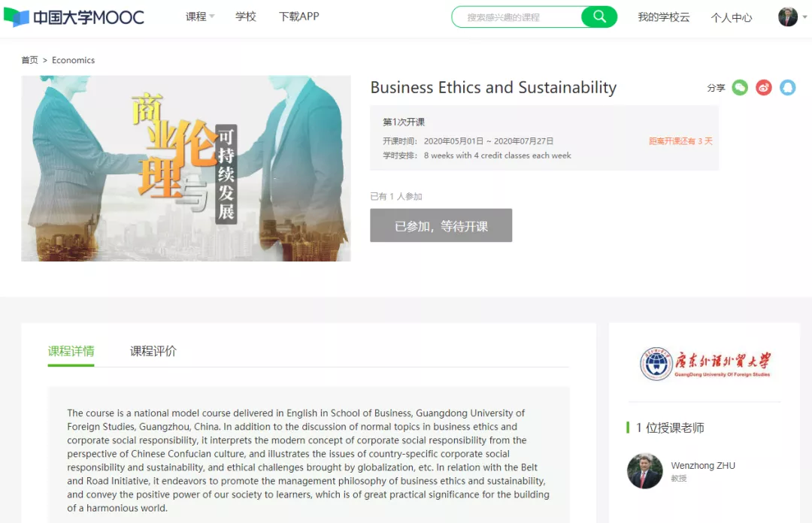Open 个人中心 page
Screen dimensions: 812x523
click(731, 17)
